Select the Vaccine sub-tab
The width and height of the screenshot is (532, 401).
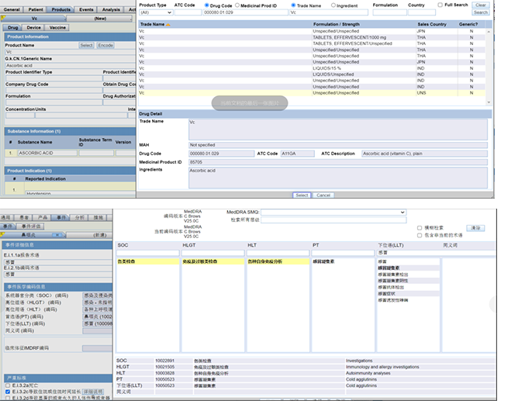click(57, 27)
